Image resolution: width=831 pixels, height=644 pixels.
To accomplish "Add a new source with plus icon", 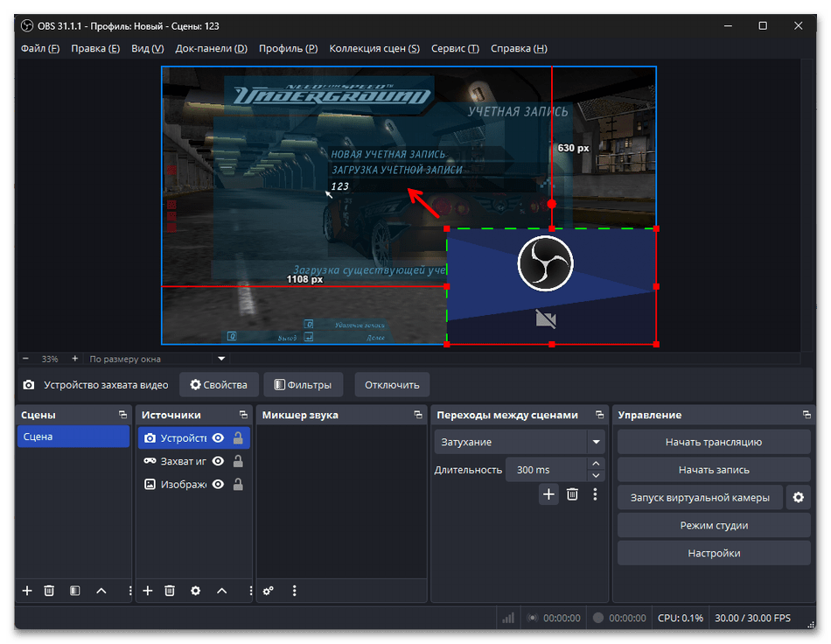I will coord(148,591).
